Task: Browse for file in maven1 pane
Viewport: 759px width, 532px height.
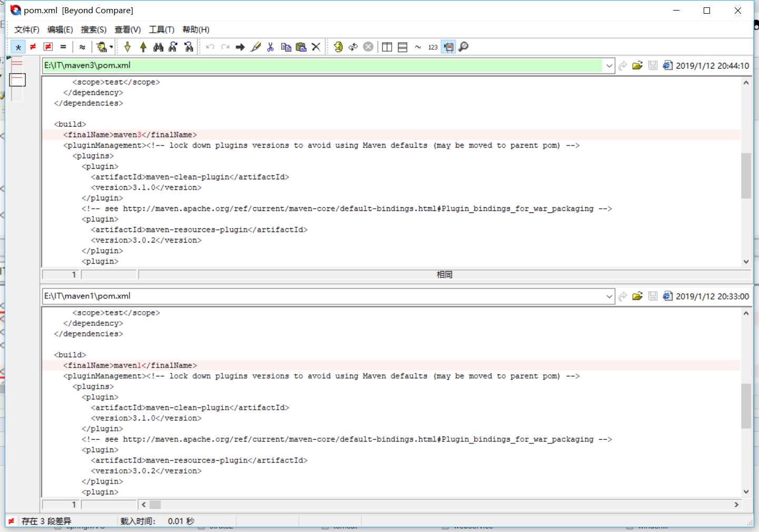Action: (x=637, y=296)
